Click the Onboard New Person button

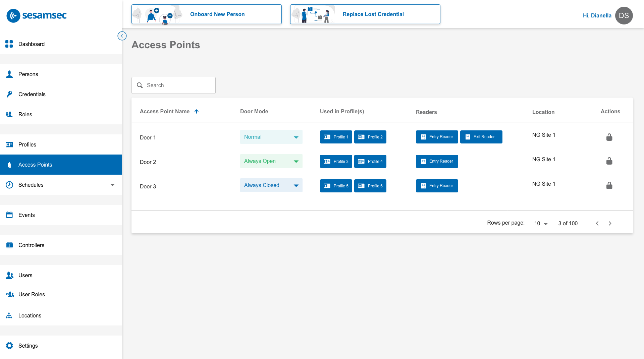click(206, 14)
